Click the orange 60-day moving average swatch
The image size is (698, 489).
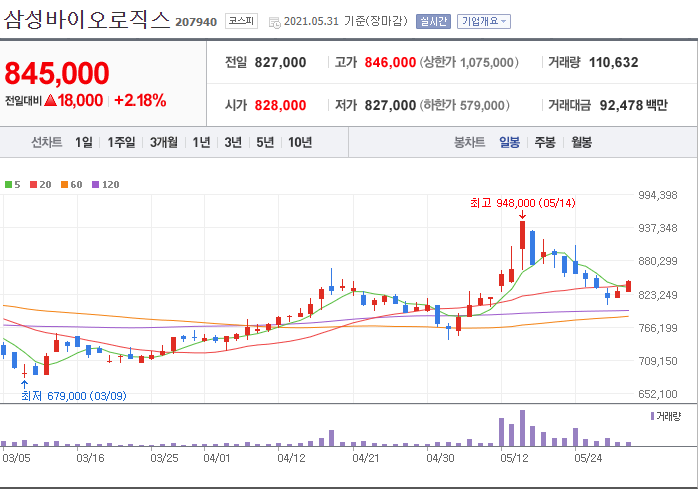(65, 184)
